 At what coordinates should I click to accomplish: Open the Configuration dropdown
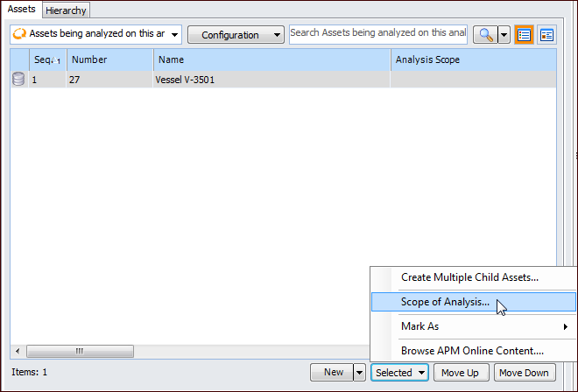click(236, 35)
